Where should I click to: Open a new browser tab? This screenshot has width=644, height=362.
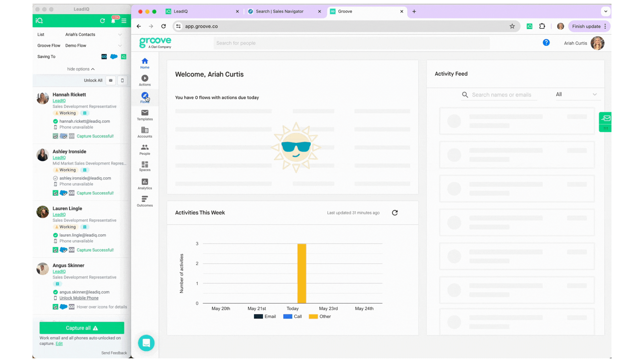(x=414, y=11)
